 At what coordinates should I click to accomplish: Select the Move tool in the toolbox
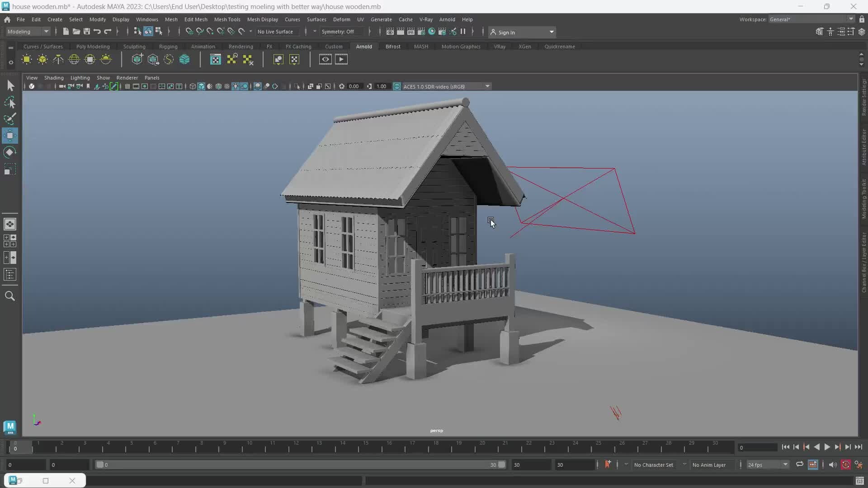(x=10, y=135)
